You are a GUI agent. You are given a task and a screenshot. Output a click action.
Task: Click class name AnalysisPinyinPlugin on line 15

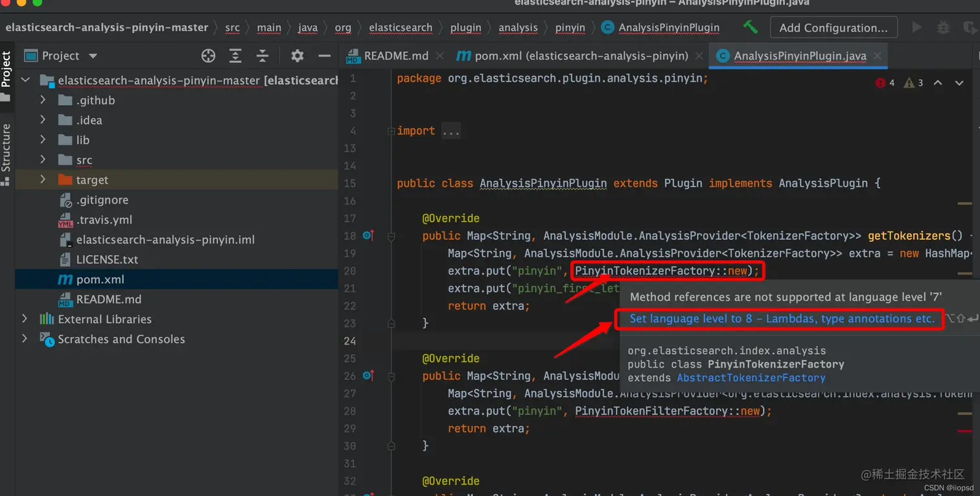tap(543, 183)
